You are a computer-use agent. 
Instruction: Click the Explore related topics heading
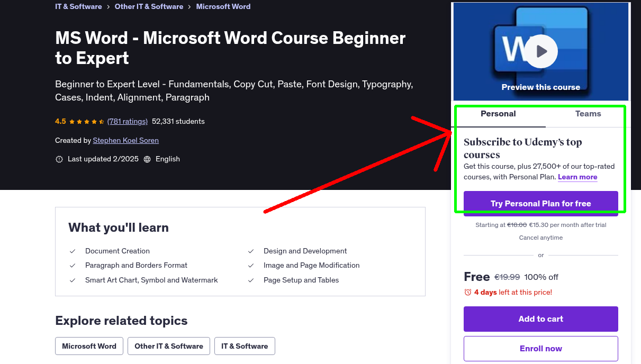(121, 321)
